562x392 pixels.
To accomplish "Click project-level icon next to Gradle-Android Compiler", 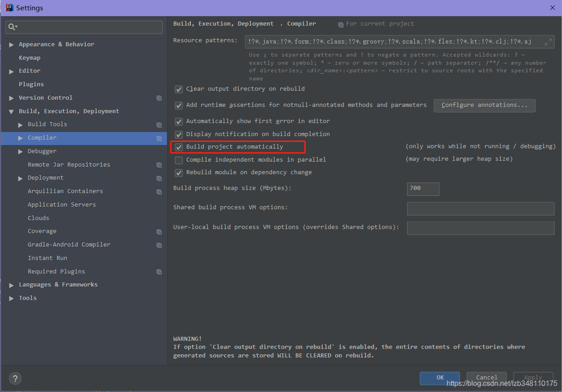I will point(159,245).
